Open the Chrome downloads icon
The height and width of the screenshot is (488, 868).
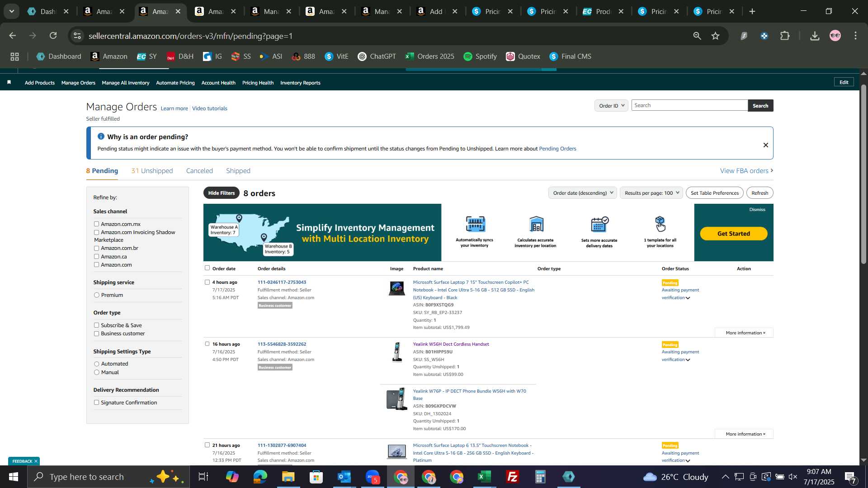[815, 36]
